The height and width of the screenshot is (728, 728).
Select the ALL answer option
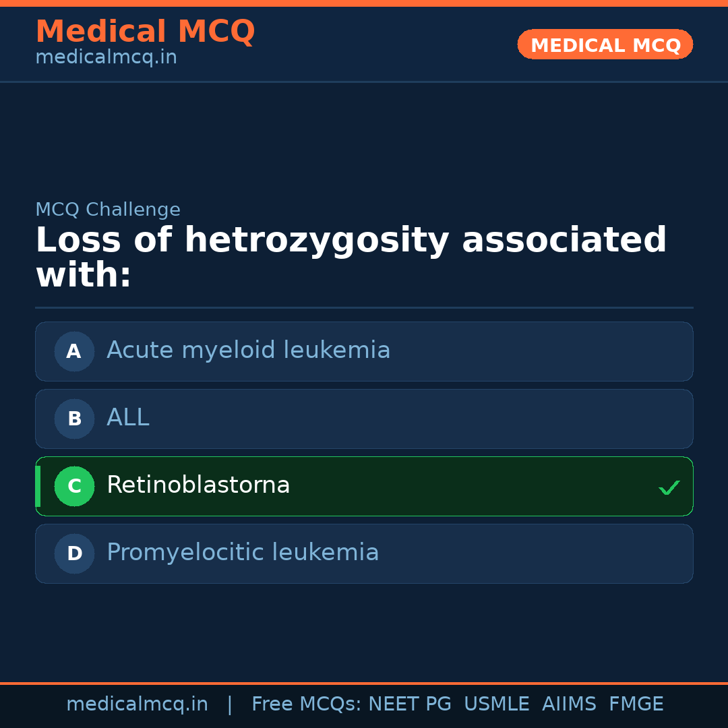point(128,418)
